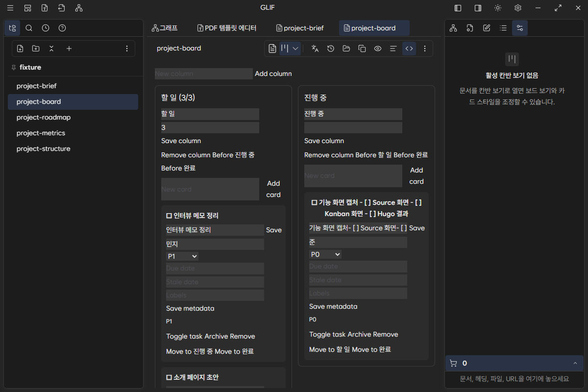
Task: Click the import document icon in title bar
Action: click(x=61, y=8)
